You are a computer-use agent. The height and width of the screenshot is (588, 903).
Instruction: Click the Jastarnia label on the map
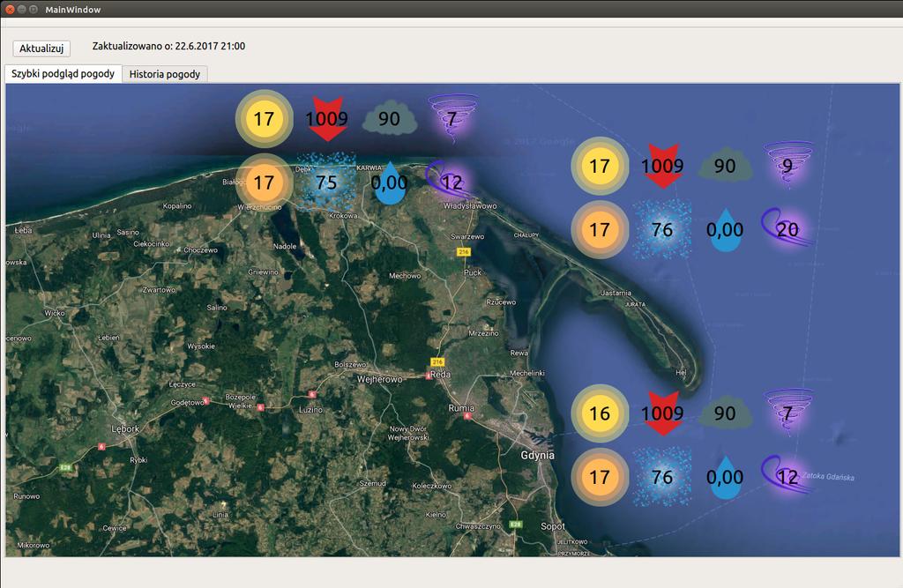coord(616,293)
